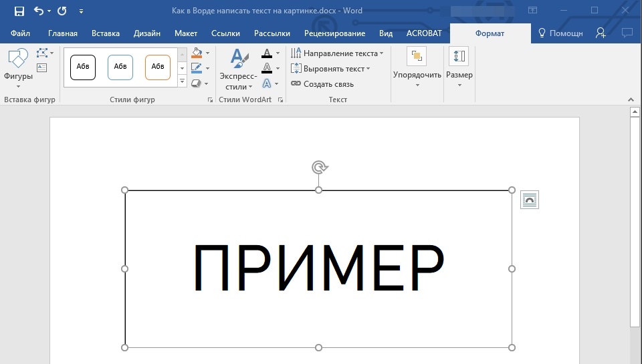The height and width of the screenshot is (364, 642).
Task: Click the Save icon in quick access toolbar
Action: pos(19,11)
